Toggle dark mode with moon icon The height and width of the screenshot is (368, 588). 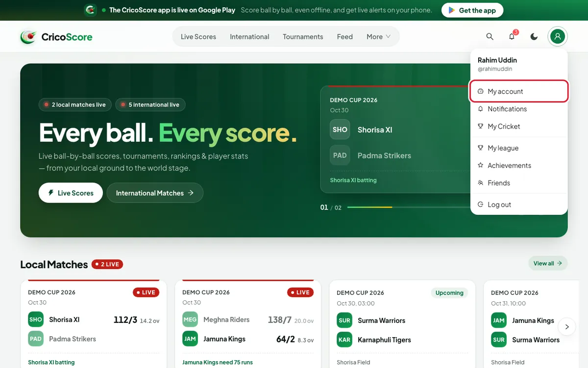pos(534,37)
